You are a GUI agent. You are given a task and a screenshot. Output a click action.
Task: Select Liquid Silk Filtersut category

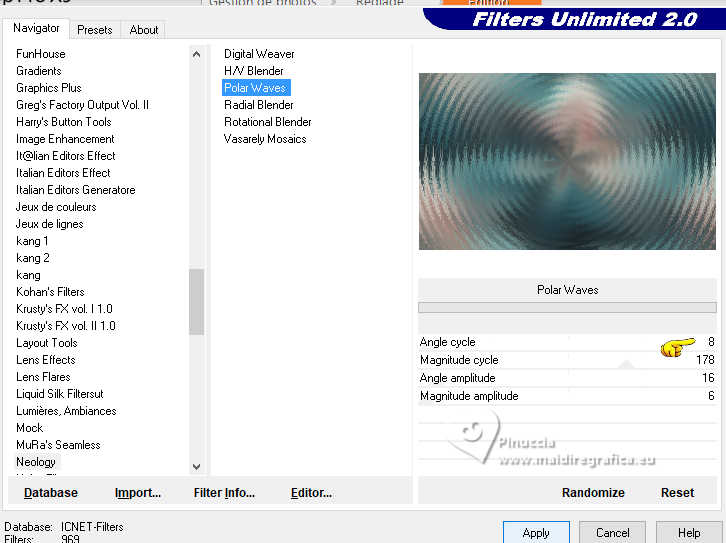[60, 394]
